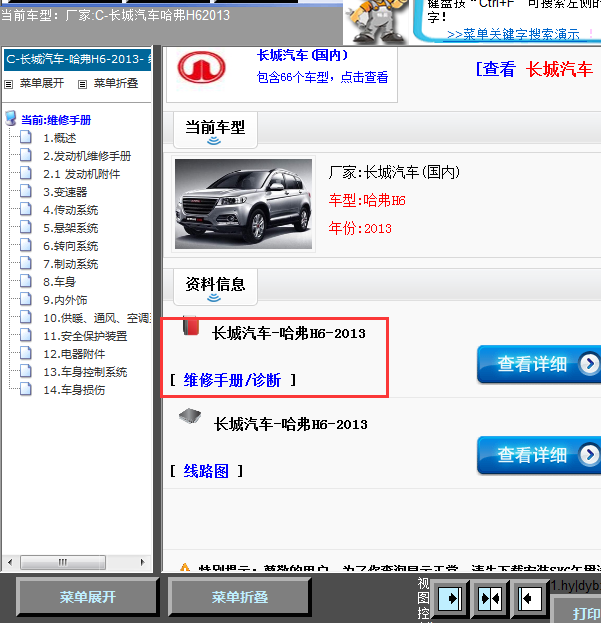
Task: Click the sidebar horizontal scrollbar thumb
Action: [63, 562]
